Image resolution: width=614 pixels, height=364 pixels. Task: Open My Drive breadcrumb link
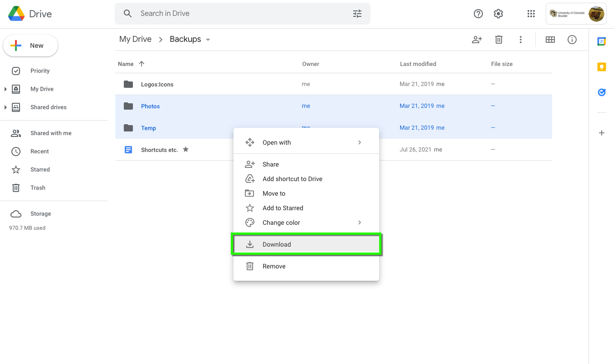tap(135, 39)
